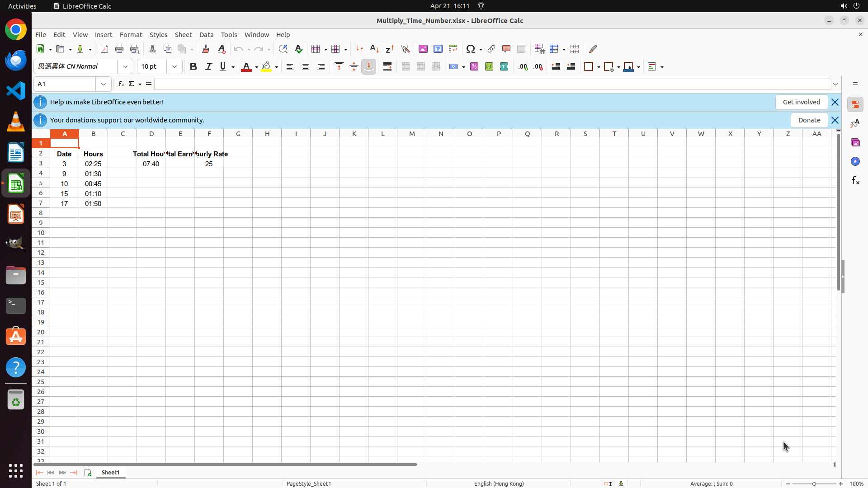This screenshot has height=488, width=868.
Task: Open the Function Wizard icon
Action: click(x=121, y=84)
